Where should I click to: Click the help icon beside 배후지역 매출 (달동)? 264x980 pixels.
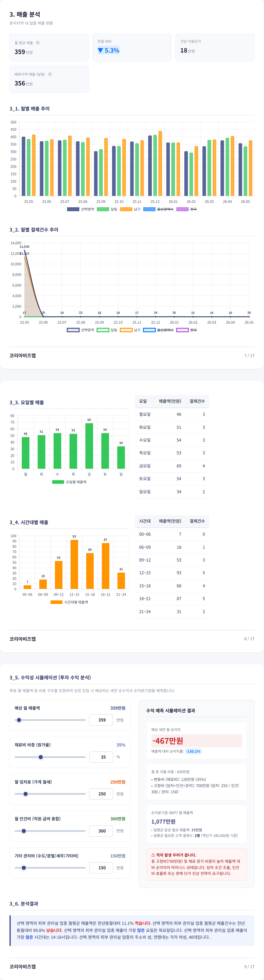click(x=50, y=74)
